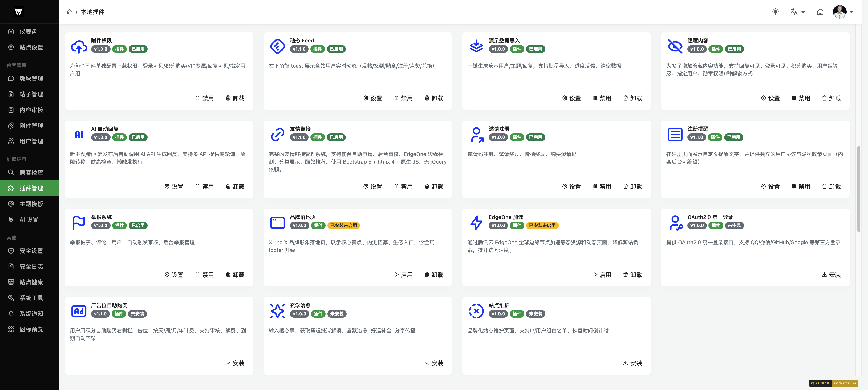The image size is (868, 390).
Task: Open settings for 隐藏内容
Action: click(770, 98)
